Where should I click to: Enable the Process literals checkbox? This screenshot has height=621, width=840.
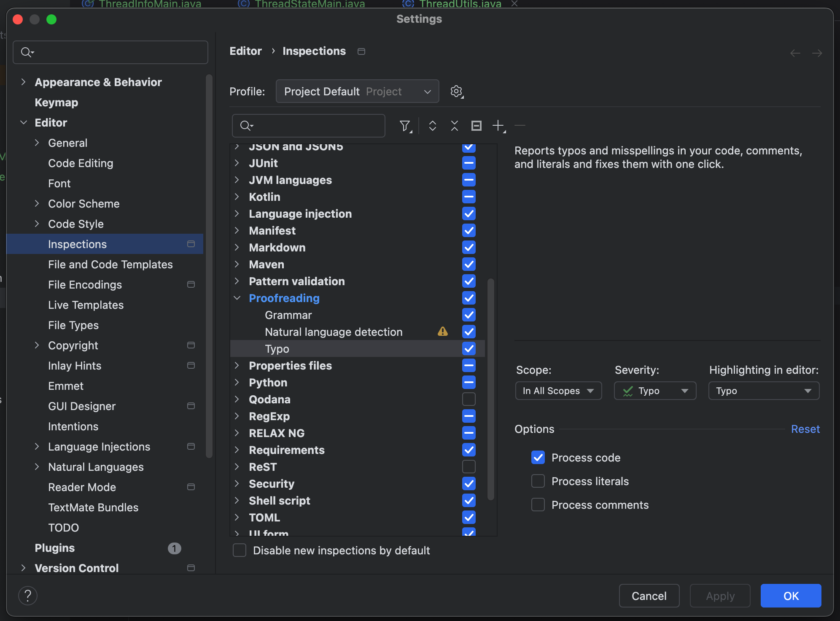coord(538,481)
